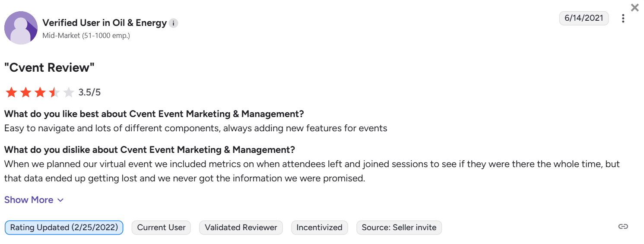Click the 3.5/5 rating score text
The image size is (644, 244).
(89, 92)
